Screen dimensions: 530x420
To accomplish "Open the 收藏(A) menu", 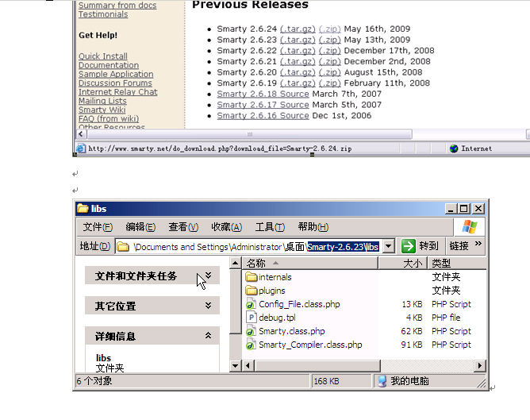I will (x=226, y=227).
